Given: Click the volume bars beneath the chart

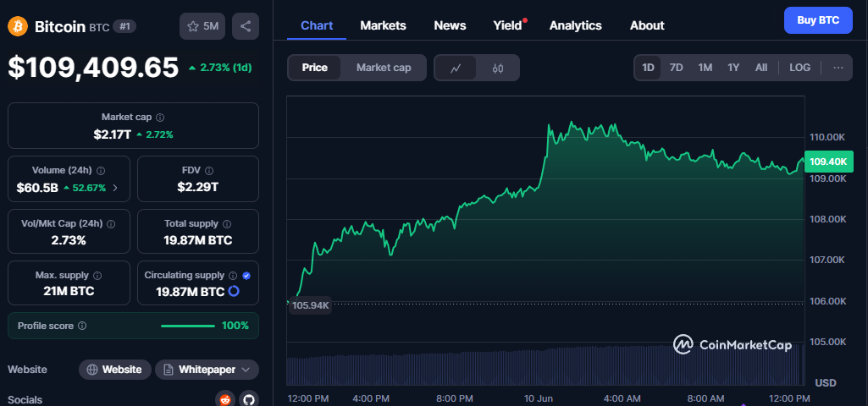Looking at the screenshot, I should pyautogui.click(x=545, y=365).
